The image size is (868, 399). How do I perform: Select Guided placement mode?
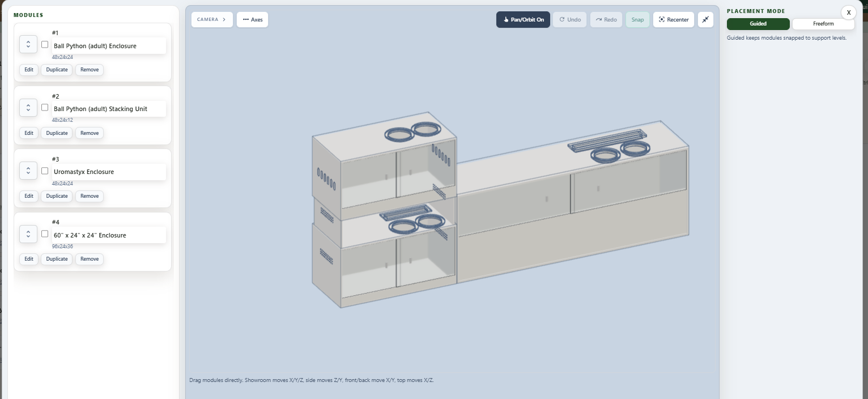click(758, 24)
